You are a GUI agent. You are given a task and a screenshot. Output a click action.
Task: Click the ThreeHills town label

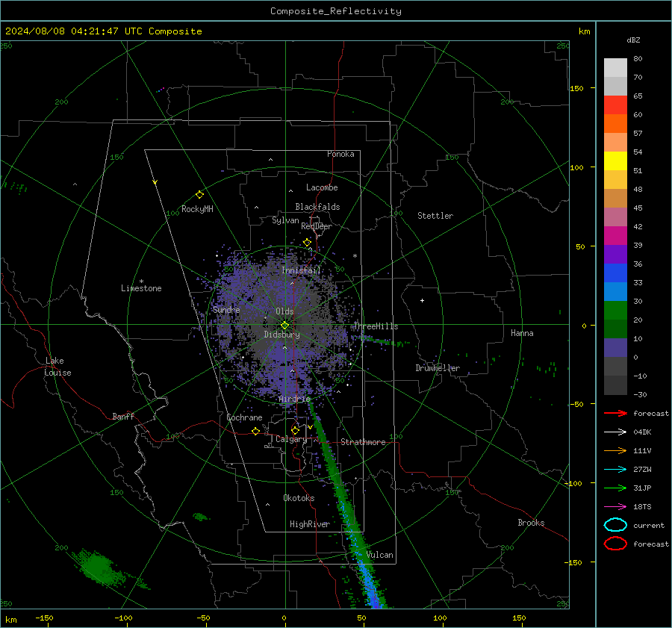376,326
